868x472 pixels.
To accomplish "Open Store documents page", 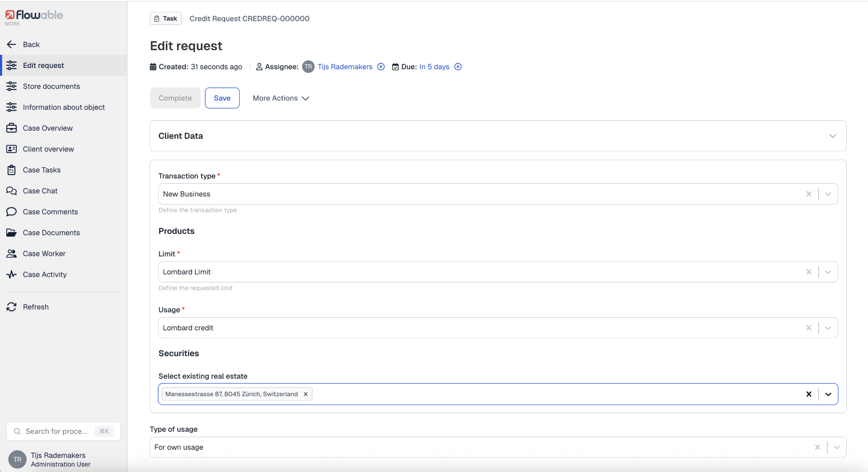I will click(64, 86).
